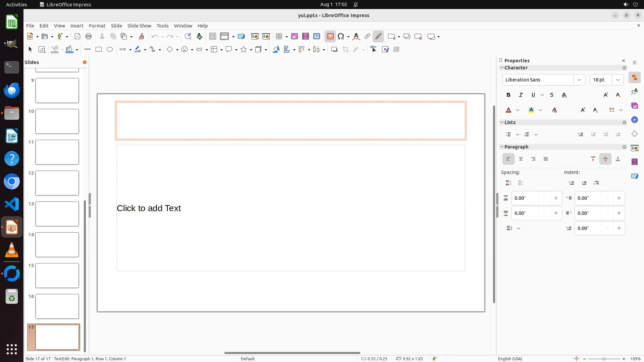Enable center paragraph alignment
The height and width of the screenshot is (362, 644).
point(521,159)
